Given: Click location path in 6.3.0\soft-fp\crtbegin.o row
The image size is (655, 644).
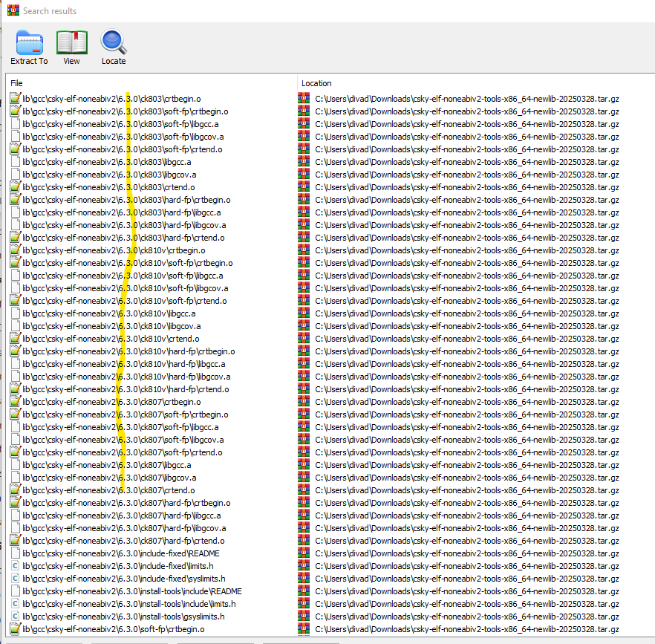Looking at the screenshot, I should tap(467, 629).
